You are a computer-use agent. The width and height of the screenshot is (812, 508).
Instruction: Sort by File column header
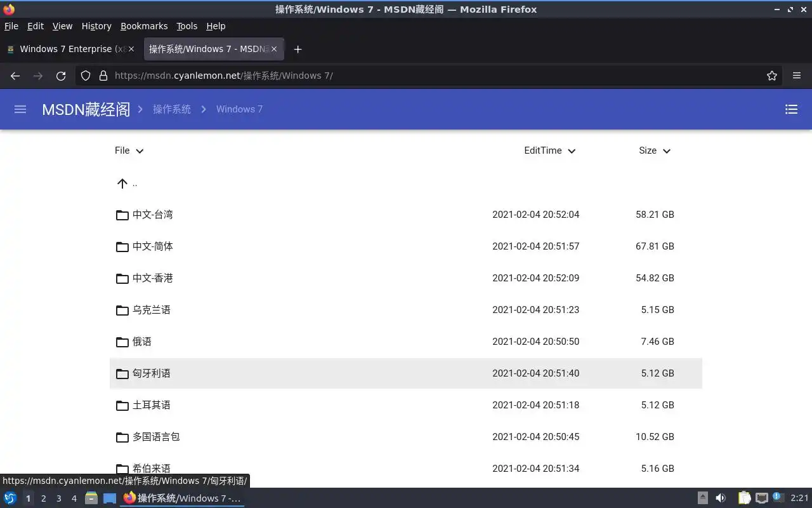pos(129,150)
